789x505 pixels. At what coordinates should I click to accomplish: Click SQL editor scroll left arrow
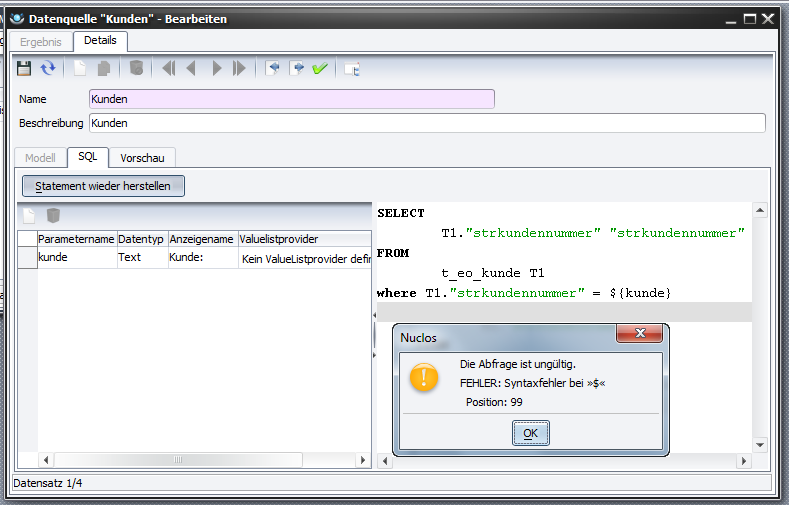coord(385,461)
